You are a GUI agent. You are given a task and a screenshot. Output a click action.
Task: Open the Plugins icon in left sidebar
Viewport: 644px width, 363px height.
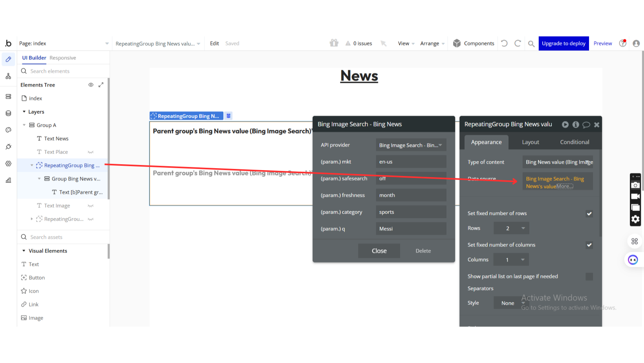tap(8, 147)
